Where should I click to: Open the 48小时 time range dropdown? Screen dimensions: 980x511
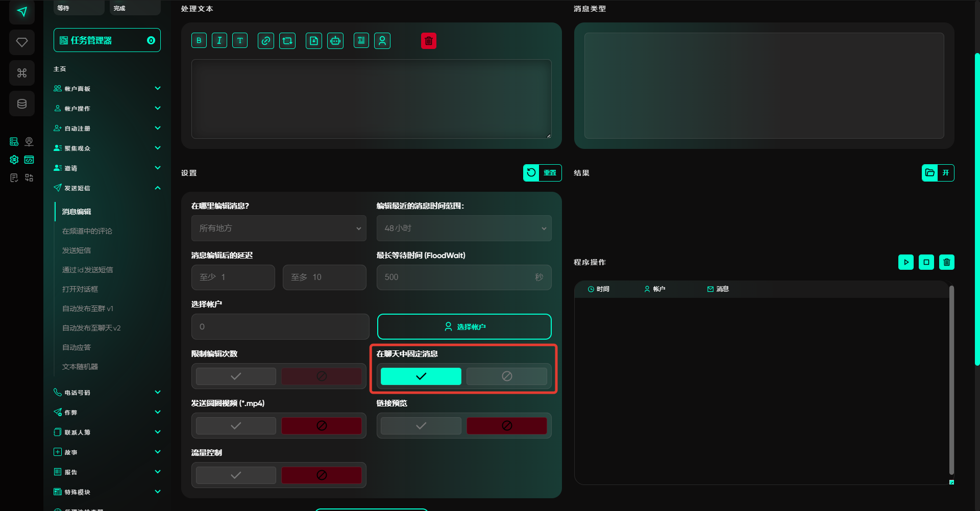pos(463,228)
